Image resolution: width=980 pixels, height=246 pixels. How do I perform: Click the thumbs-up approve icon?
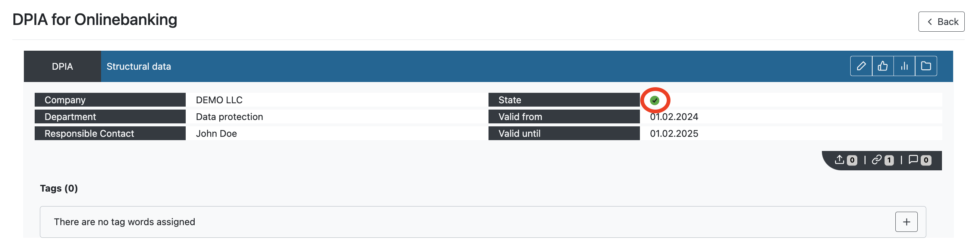click(x=883, y=66)
